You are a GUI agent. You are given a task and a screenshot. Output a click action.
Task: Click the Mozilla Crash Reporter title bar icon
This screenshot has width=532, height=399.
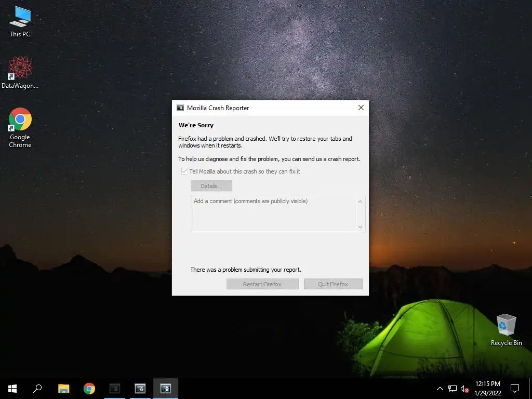(x=180, y=108)
